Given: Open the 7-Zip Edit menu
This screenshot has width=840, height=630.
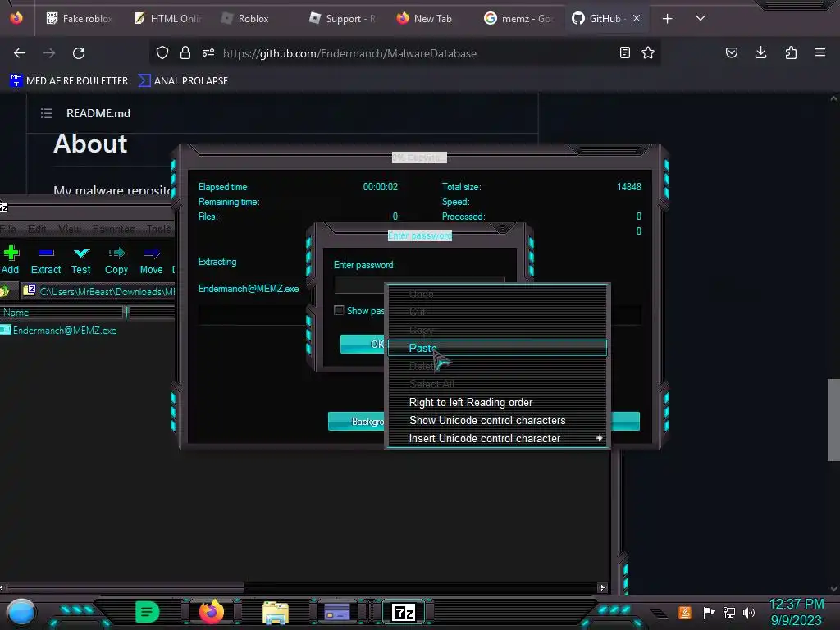Looking at the screenshot, I should pos(37,230).
